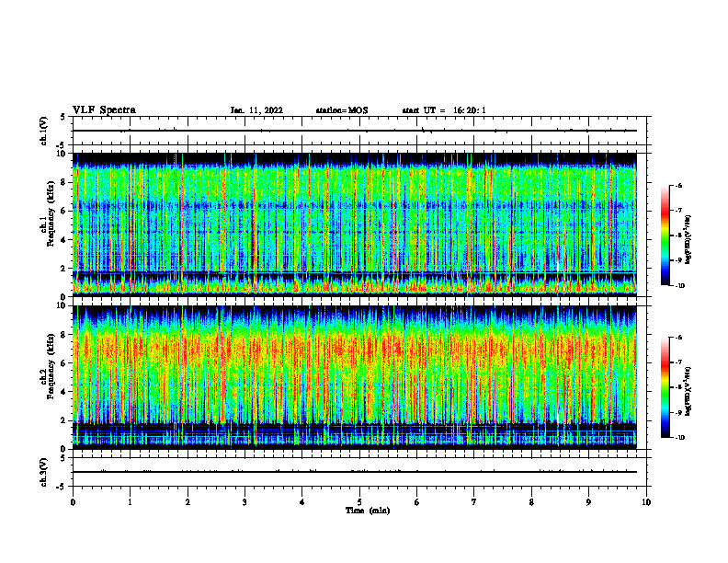Click the "ch.3(V)" axis label
Viewport: 728px width, 563px height.
[43, 472]
